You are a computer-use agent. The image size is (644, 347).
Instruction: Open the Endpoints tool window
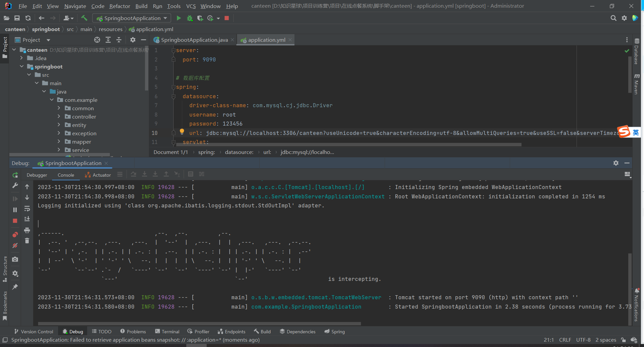point(232,332)
